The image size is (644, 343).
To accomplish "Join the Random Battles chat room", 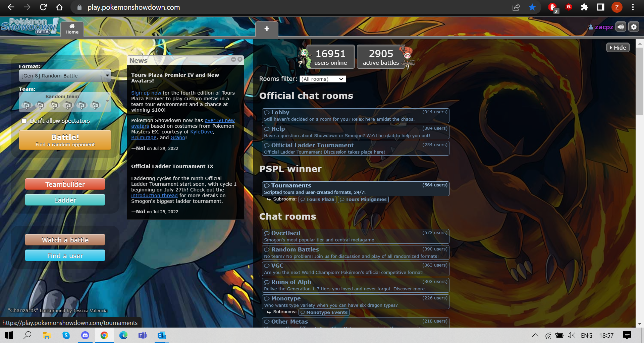I will [356, 252].
